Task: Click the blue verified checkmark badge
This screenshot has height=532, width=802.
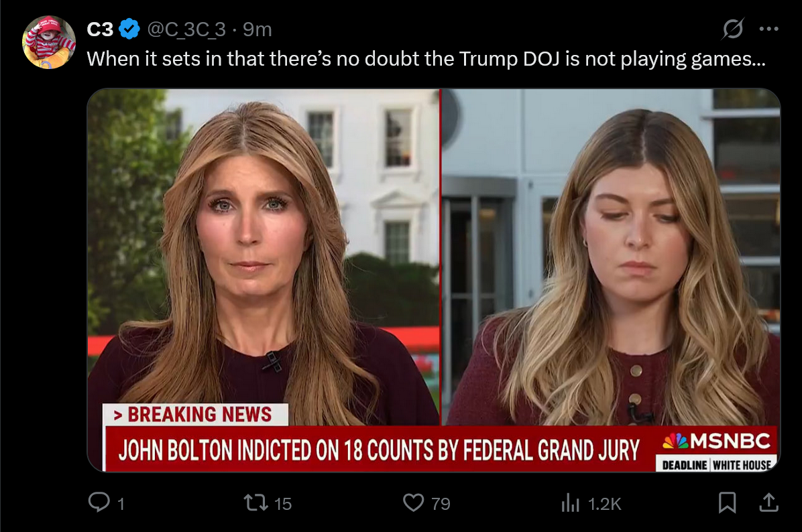Action: point(129,29)
